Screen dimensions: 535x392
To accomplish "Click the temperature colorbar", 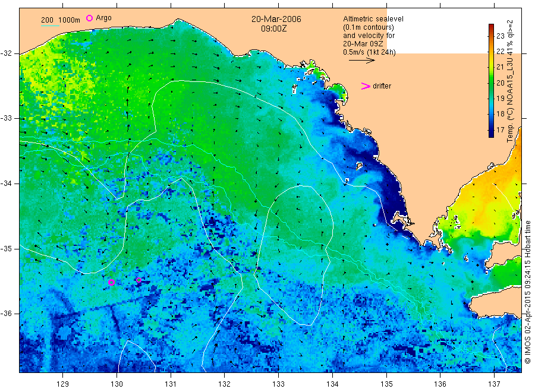I will click(x=491, y=81).
